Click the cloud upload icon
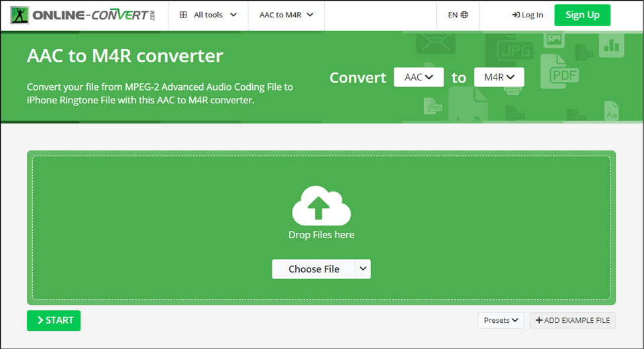The width and height of the screenshot is (644, 349). 321,205
